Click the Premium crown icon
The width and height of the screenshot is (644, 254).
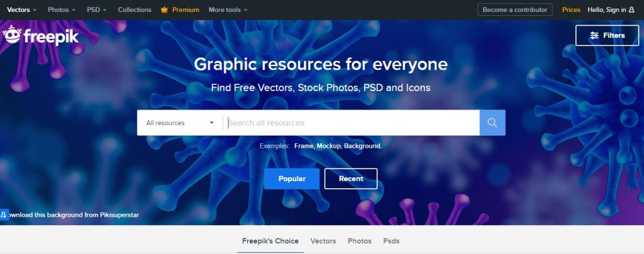click(164, 10)
